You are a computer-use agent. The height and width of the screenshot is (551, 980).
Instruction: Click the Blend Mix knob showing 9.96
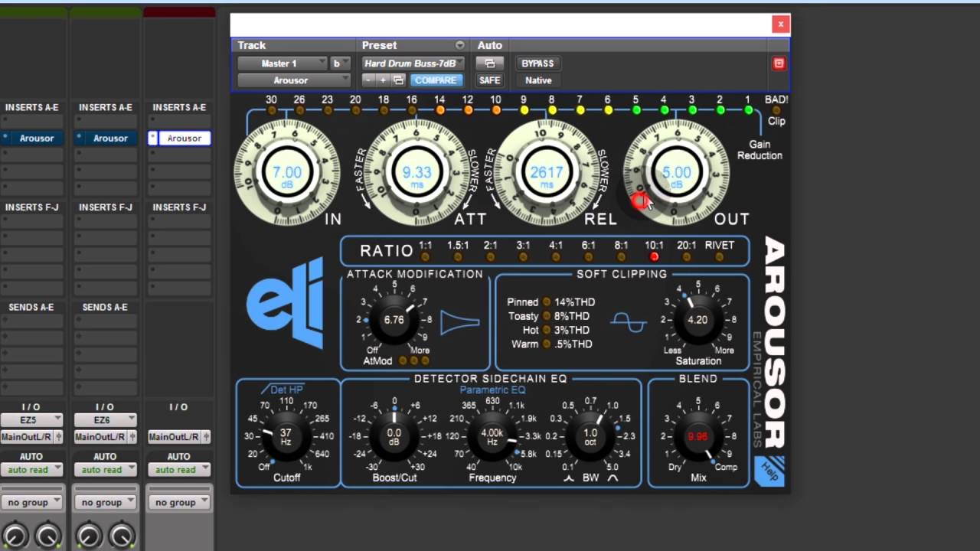[697, 437]
